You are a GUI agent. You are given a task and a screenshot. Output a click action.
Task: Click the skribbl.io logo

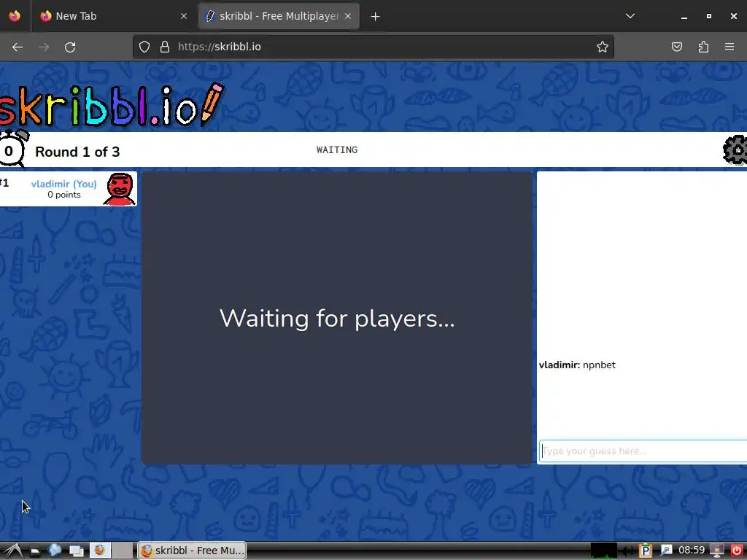112,105
